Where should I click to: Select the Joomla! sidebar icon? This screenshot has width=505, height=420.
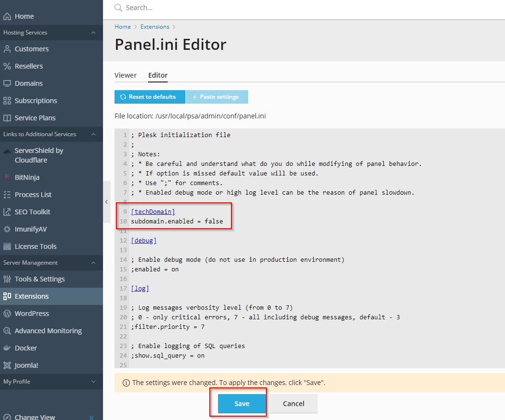coord(7,365)
